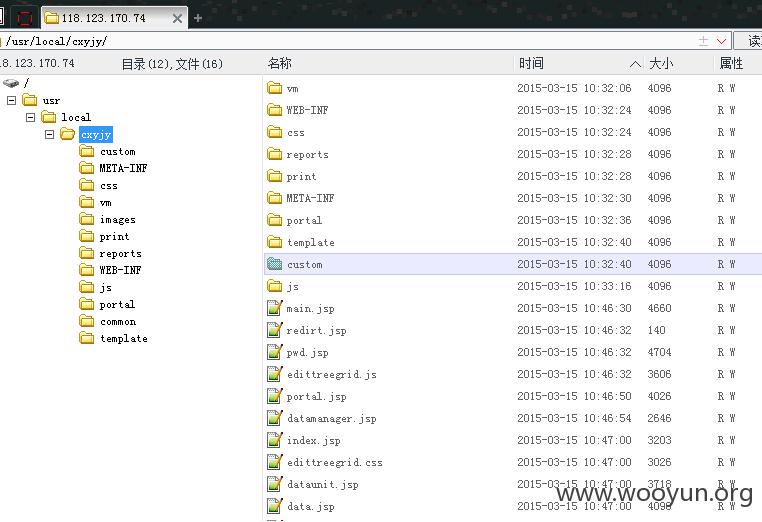
Task: Click the dataunit.jsp file icon
Action: [x=275, y=484]
